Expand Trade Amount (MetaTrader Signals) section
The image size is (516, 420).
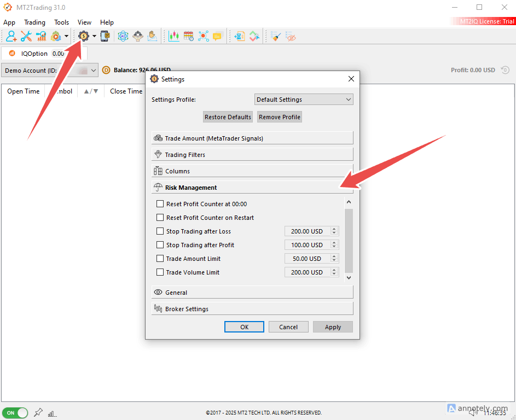252,138
